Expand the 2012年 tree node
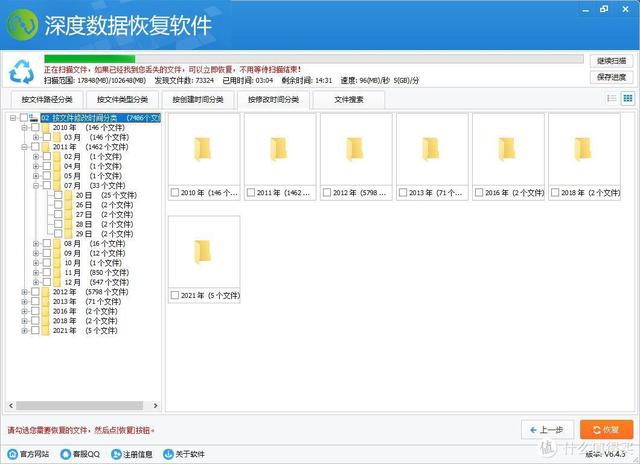This screenshot has height=464, width=640. tap(24, 292)
